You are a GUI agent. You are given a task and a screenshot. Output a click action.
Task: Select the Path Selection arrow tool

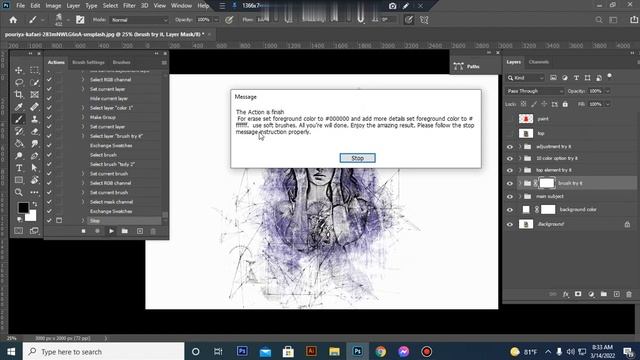[x=35, y=168]
